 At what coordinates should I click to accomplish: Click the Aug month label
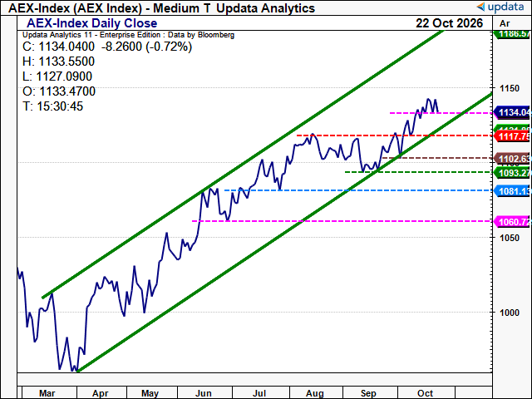(x=314, y=393)
